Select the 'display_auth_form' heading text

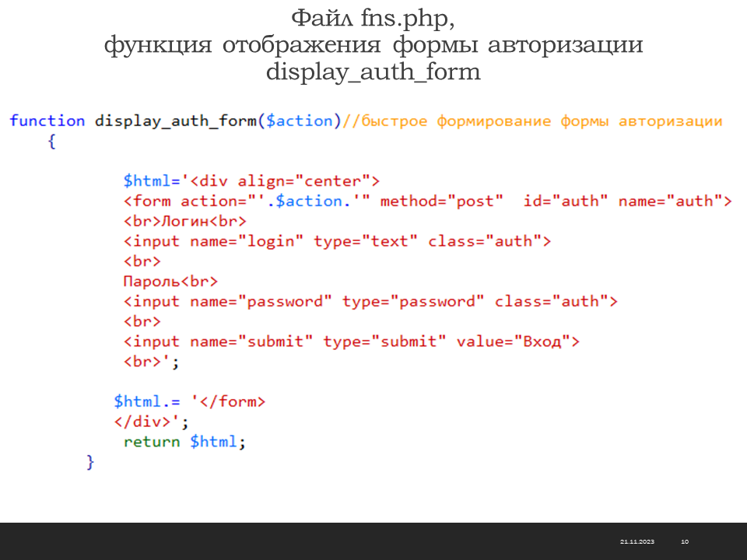click(x=373, y=72)
